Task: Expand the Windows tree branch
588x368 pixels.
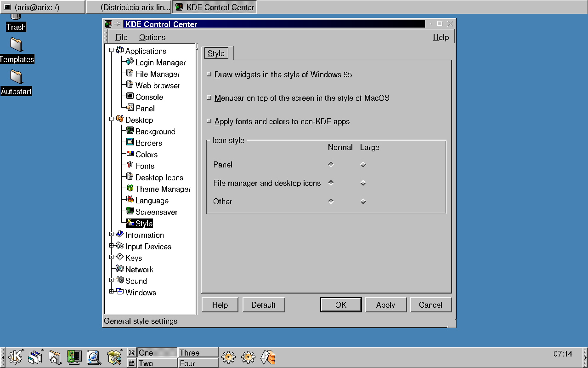Action: (111, 292)
